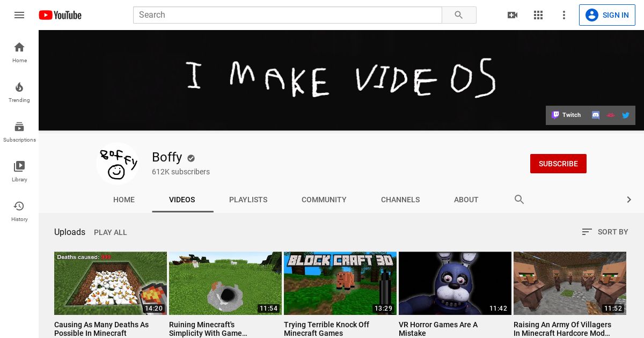Click the 'I MAKE VIDEOS' channel banner
Image resolution: width=644 pixels, height=338 pixels.
pyautogui.click(x=341, y=80)
